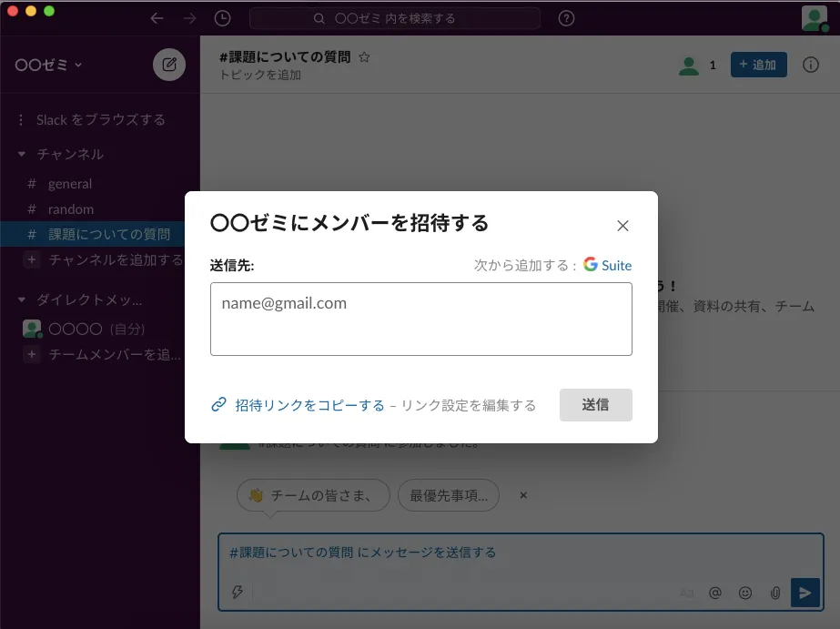Open the history clock icon
Image resolution: width=840 pixels, height=629 pixels.
coord(222,18)
